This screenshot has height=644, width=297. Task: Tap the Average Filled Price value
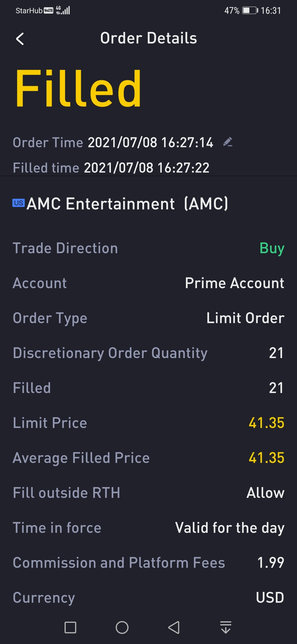(x=266, y=458)
